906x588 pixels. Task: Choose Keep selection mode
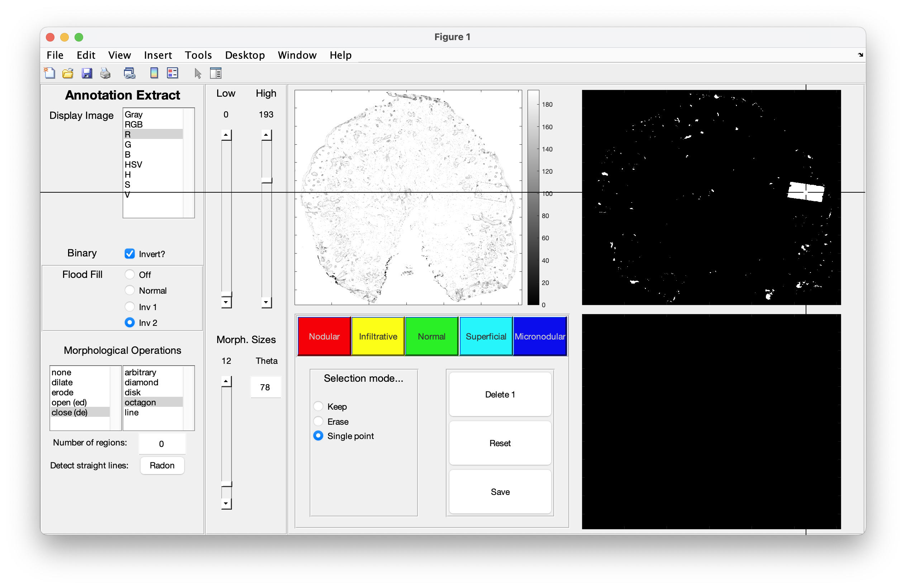coord(318,406)
